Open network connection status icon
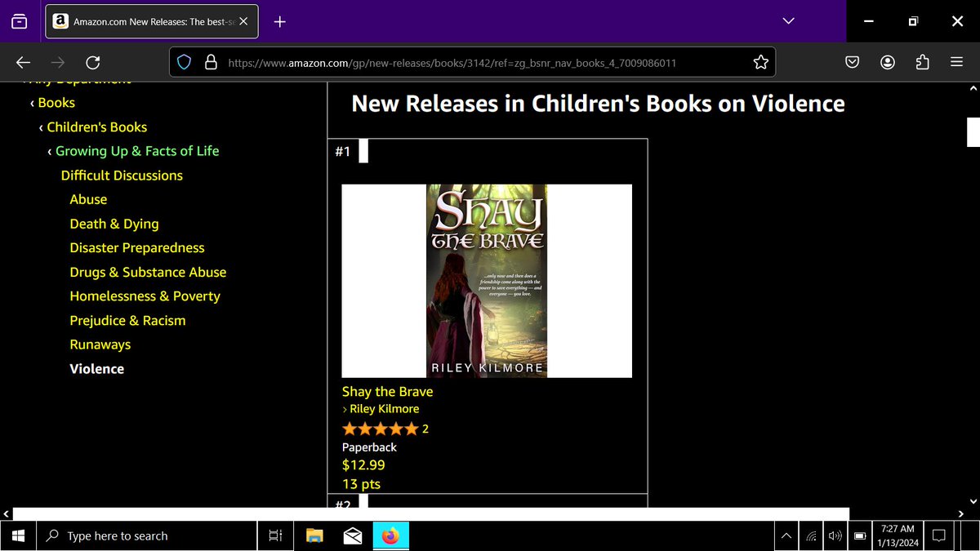 812,536
